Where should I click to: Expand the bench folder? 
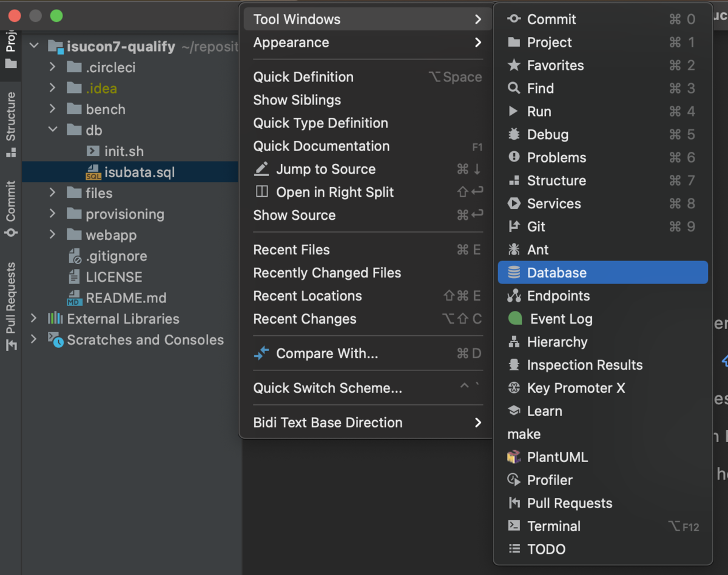pos(52,109)
